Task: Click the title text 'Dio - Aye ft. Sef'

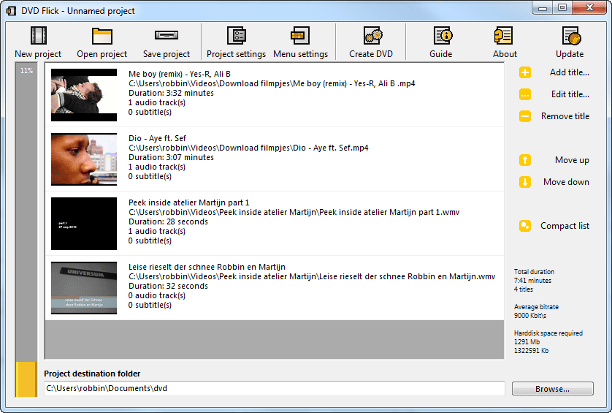Action: pos(157,138)
